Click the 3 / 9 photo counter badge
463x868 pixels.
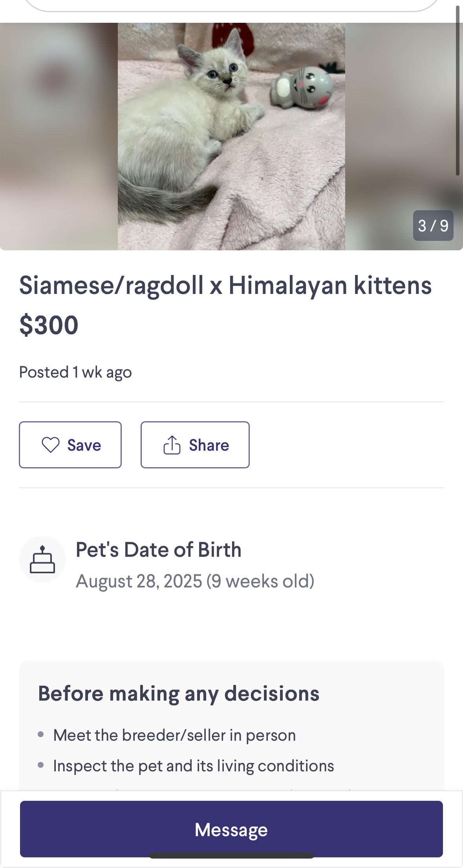click(433, 226)
